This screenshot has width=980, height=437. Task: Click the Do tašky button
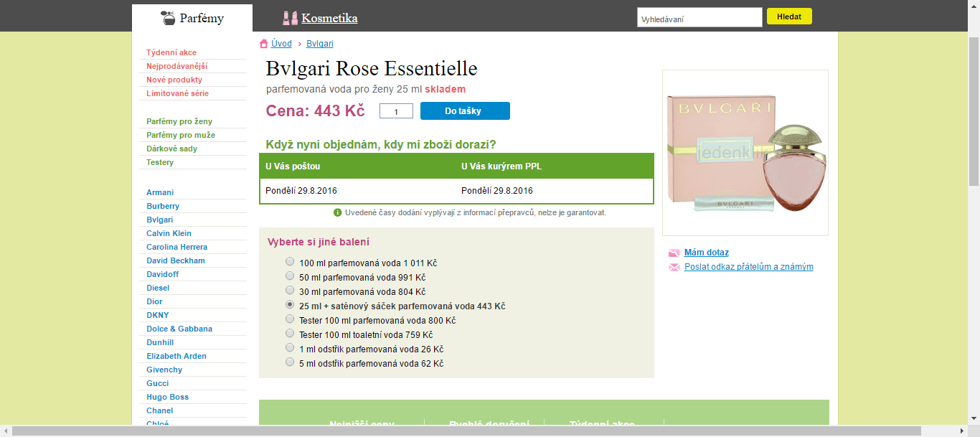tap(465, 111)
